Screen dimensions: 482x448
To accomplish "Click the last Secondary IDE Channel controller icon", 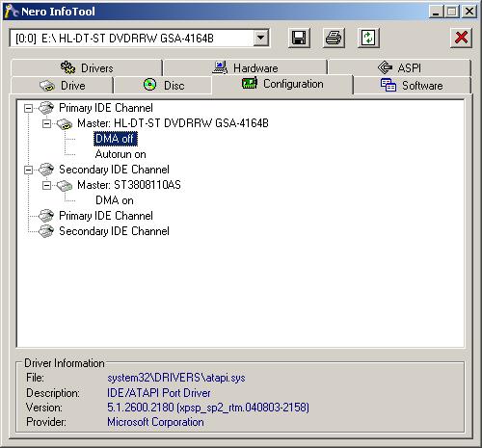I will pos(46,231).
